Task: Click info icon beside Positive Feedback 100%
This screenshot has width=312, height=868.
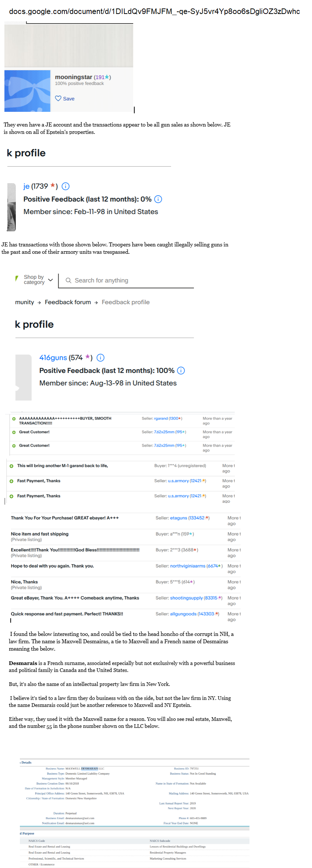Action: pos(181,370)
